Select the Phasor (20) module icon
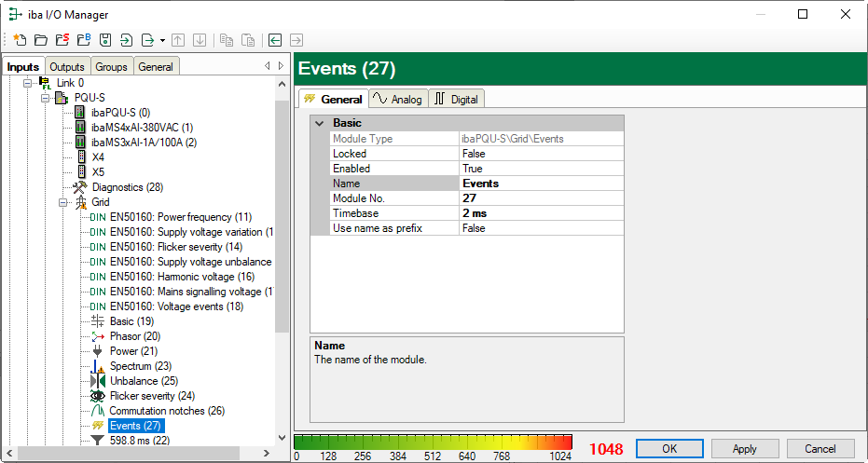The width and height of the screenshot is (868, 463). coord(98,336)
